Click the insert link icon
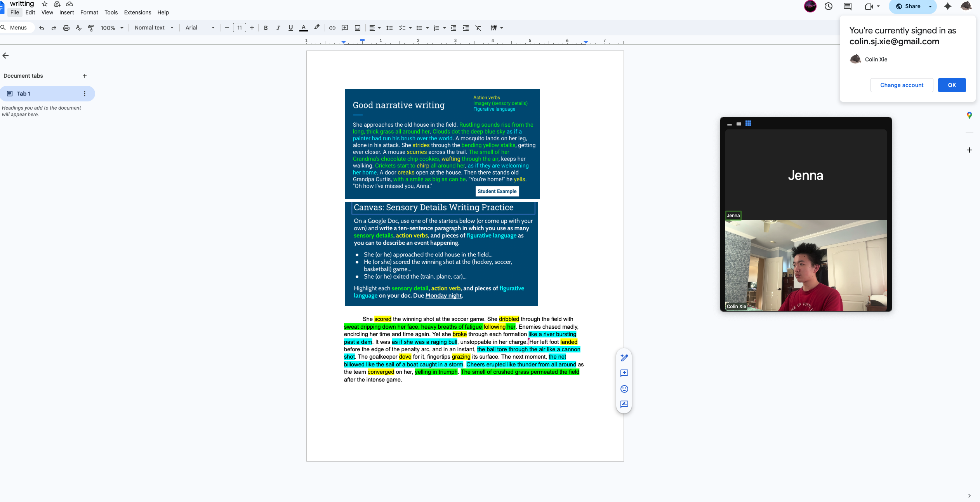Image resolution: width=980 pixels, height=502 pixels. click(x=332, y=28)
